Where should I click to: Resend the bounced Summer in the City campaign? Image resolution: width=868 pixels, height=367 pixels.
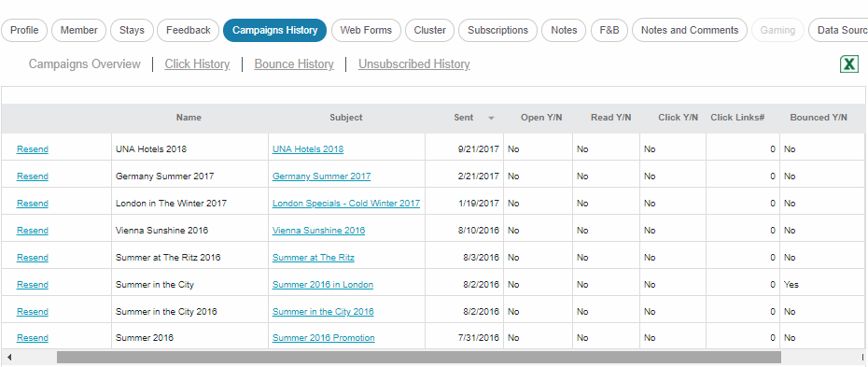pos(32,285)
